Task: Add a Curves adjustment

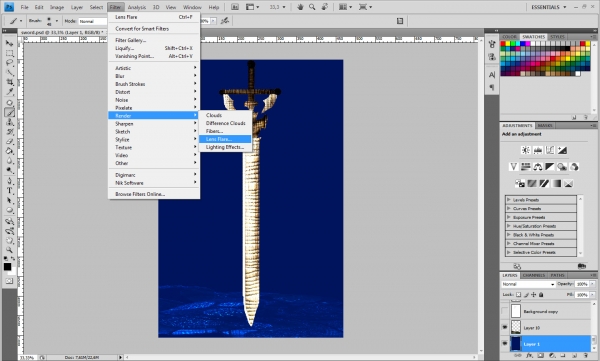Action: pyautogui.click(x=550, y=150)
